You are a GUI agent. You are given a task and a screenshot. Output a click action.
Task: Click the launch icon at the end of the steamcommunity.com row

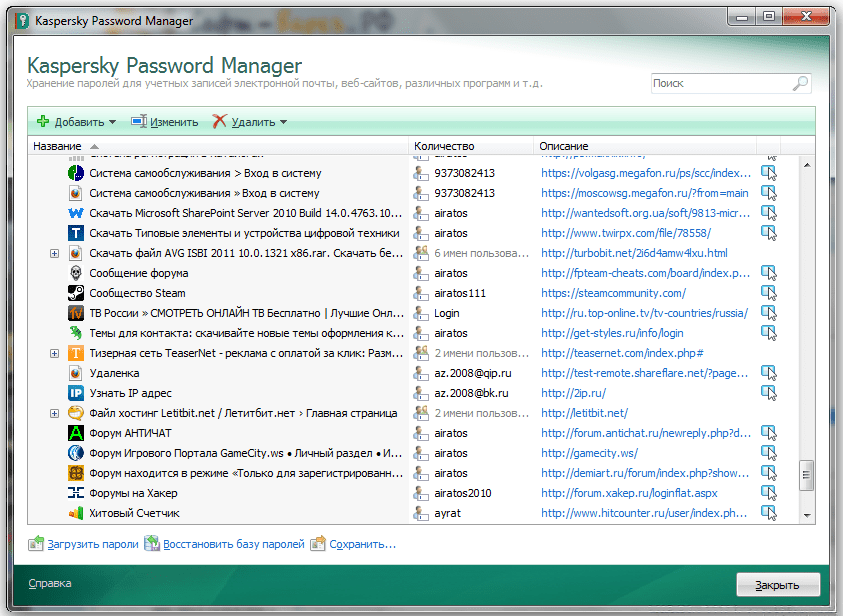pos(769,293)
